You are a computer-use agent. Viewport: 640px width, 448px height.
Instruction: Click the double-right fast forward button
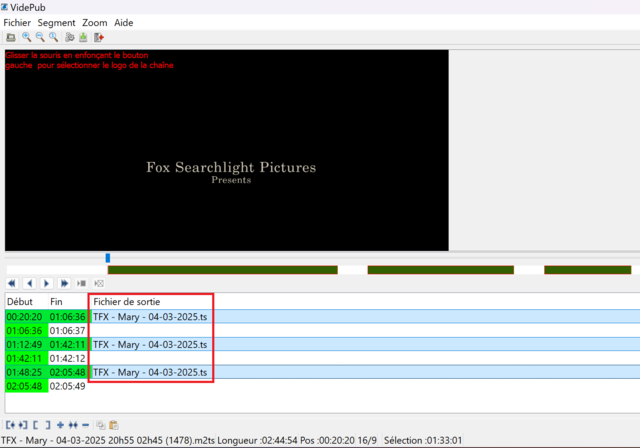point(64,283)
